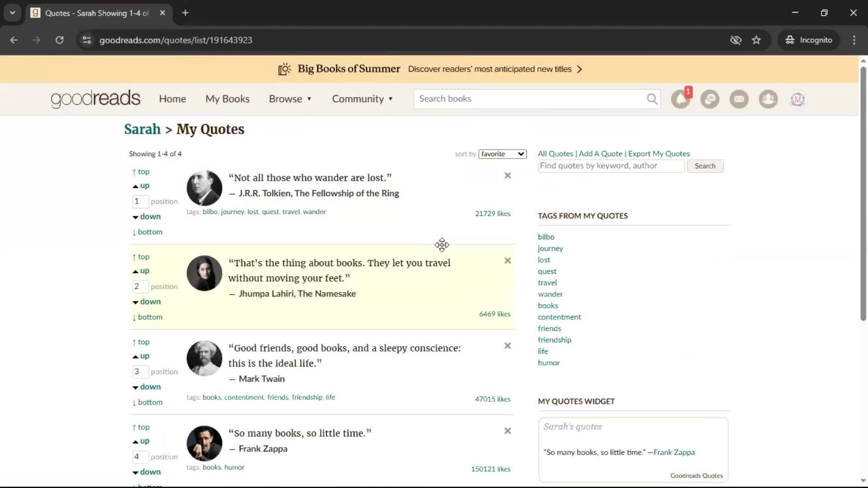Open the friendship tag in sidebar
The image size is (868, 488).
click(x=554, y=340)
